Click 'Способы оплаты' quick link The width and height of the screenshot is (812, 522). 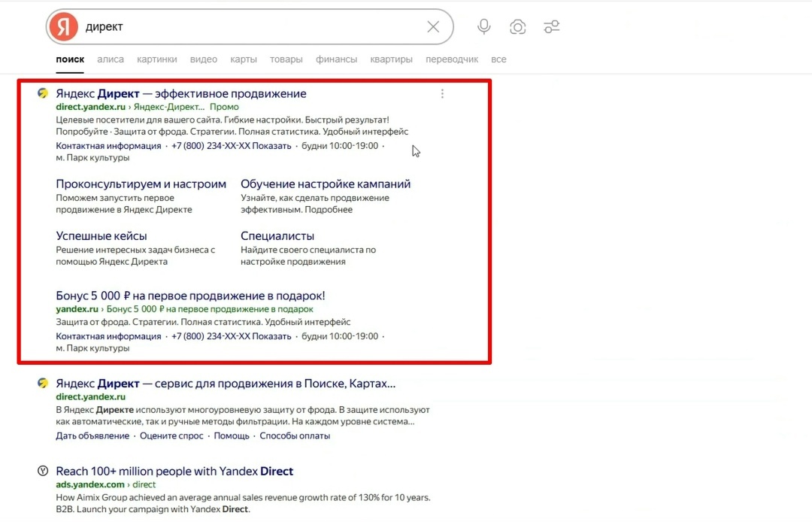tap(295, 436)
